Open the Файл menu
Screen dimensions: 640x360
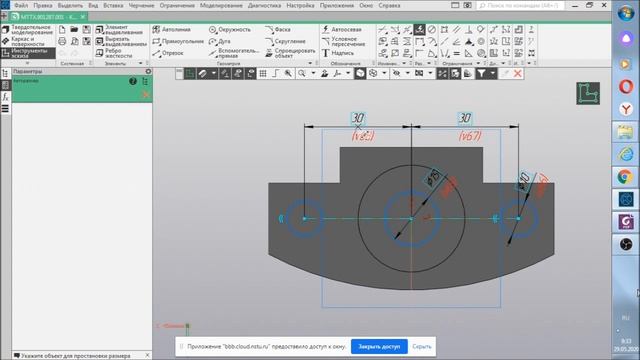pos(21,6)
